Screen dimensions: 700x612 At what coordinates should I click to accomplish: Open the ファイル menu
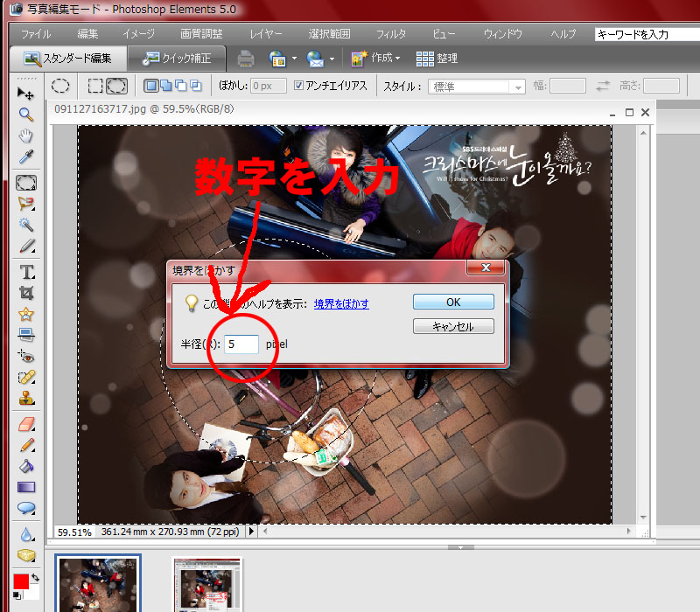pyautogui.click(x=36, y=34)
